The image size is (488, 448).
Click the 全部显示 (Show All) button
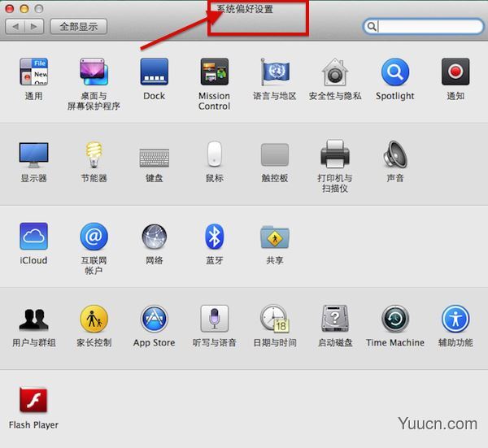[x=78, y=26]
